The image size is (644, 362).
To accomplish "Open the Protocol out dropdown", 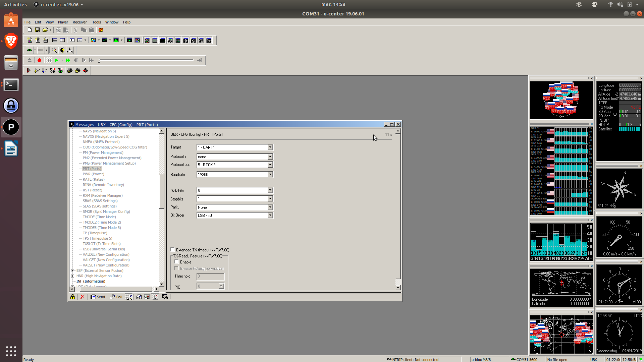I will [270, 165].
